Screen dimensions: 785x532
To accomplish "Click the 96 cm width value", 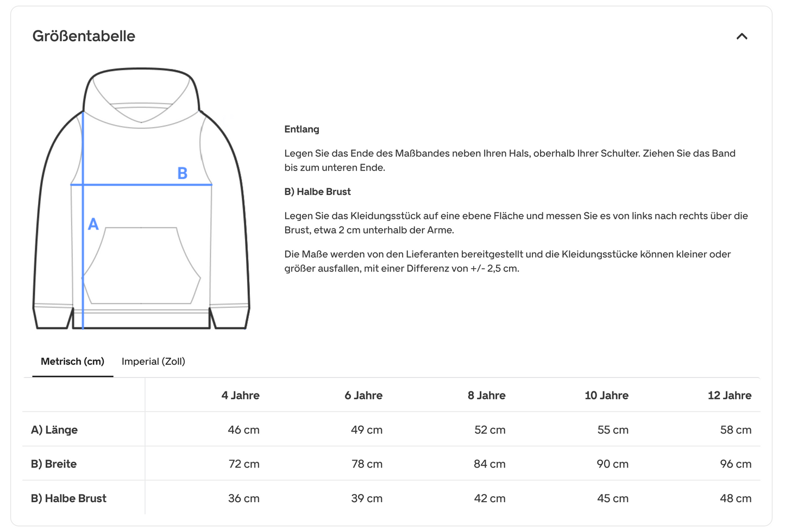I will coord(736,464).
